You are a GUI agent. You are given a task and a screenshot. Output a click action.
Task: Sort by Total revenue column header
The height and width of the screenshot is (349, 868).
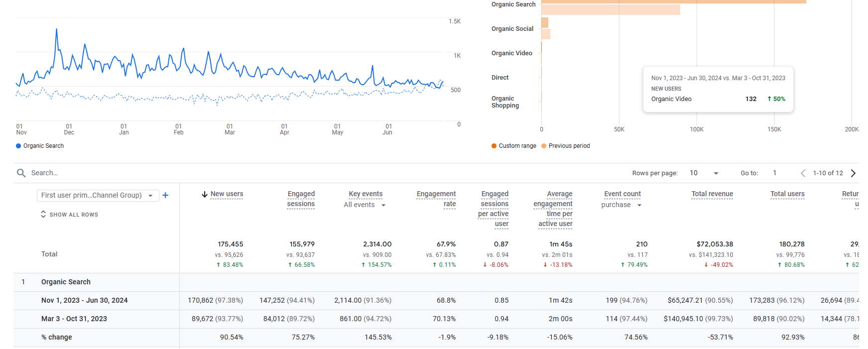pos(712,194)
